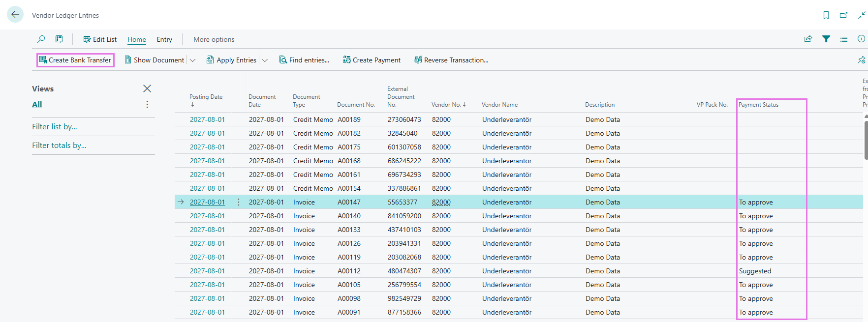This screenshot has height=322, width=868.
Task: Click the bookmark icon
Action: point(826,15)
